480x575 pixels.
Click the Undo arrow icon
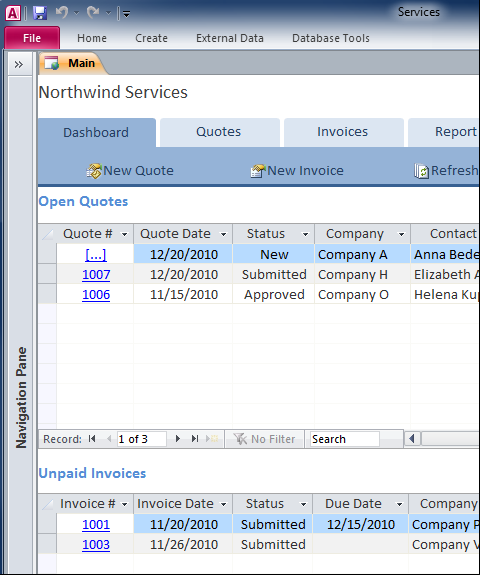[62, 13]
